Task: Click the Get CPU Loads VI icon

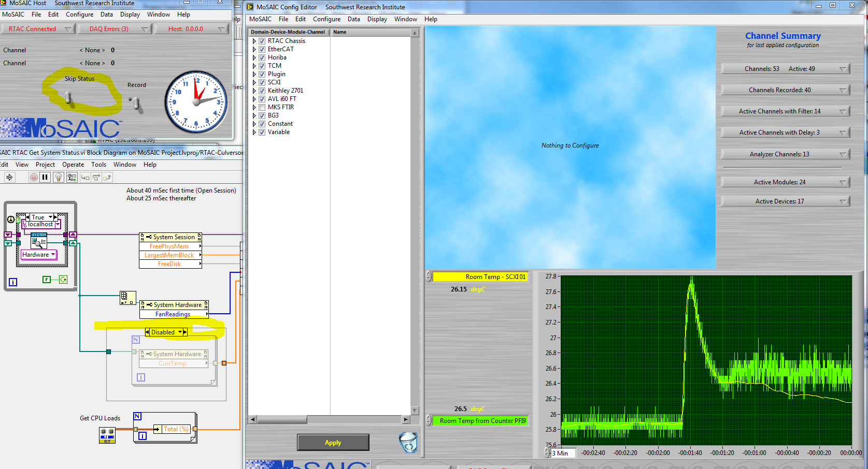Action: pyautogui.click(x=107, y=435)
